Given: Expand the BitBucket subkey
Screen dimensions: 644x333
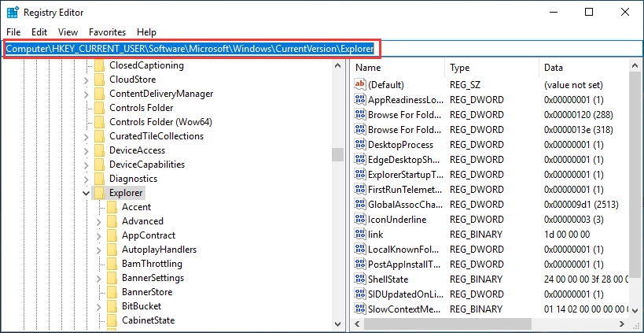Looking at the screenshot, I should tap(98, 307).
